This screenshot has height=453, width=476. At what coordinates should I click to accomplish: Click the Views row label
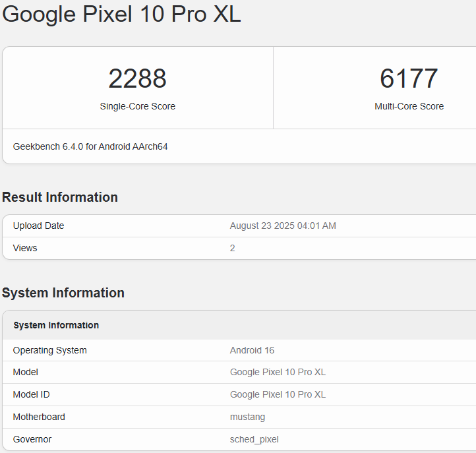click(x=25, y=248)
